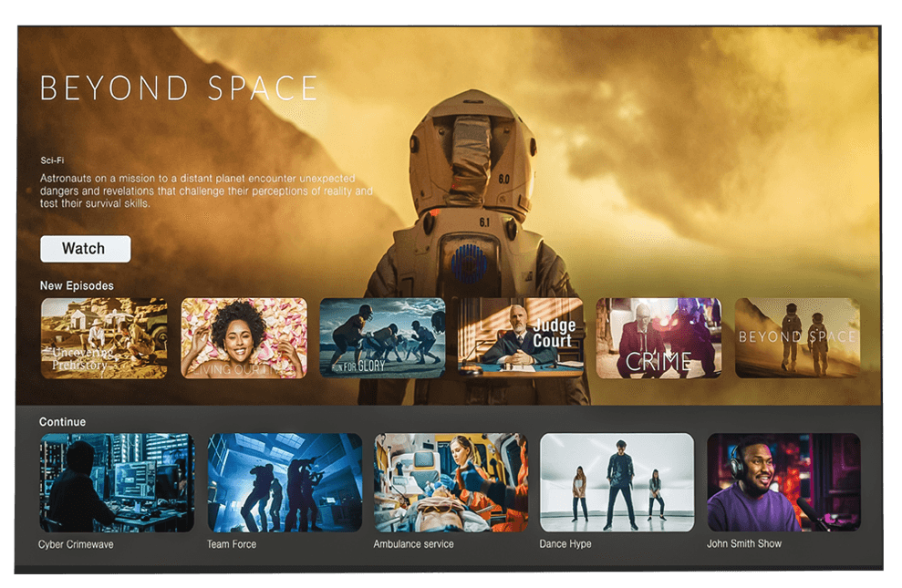Viewport: 902px width, 588px height.
Task: Click the Sci-Fi genre label
Action: tap(52, 160)
